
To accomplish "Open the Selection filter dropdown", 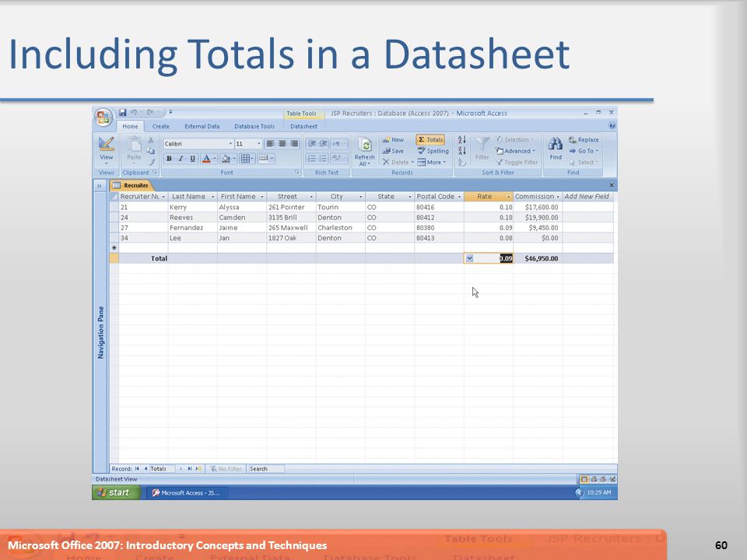I will [514, 139].
